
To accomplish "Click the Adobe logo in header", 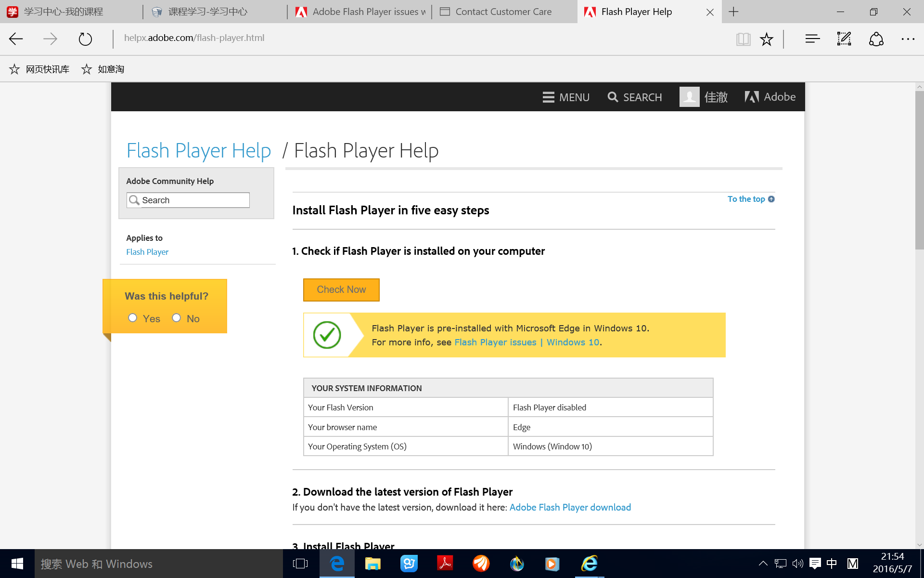I will point(770,97).
